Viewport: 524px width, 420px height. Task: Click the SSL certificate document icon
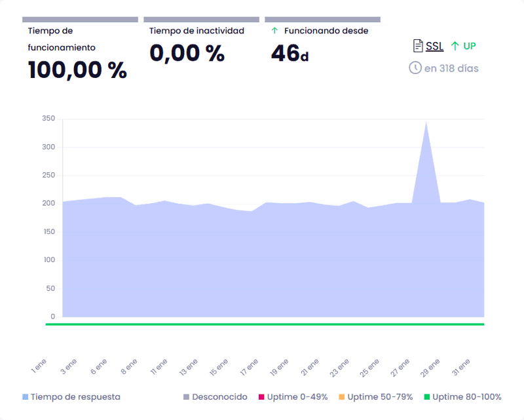point(417,46)
